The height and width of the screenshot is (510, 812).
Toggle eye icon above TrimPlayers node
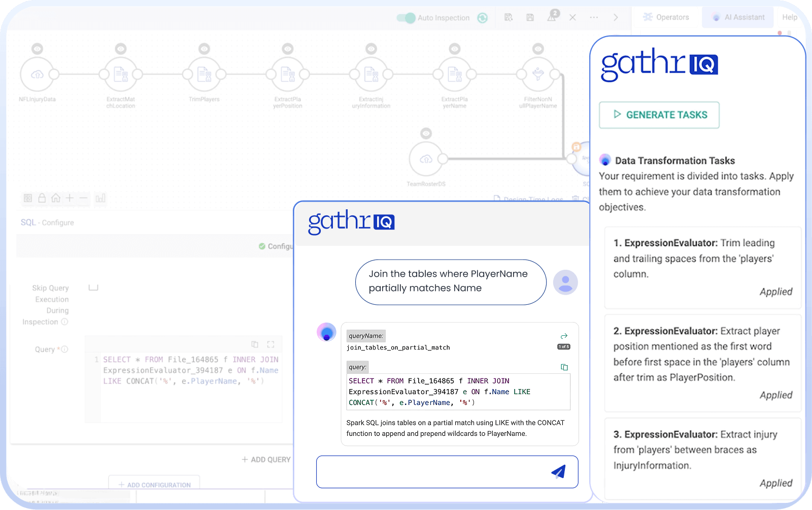tap(204, 49)
